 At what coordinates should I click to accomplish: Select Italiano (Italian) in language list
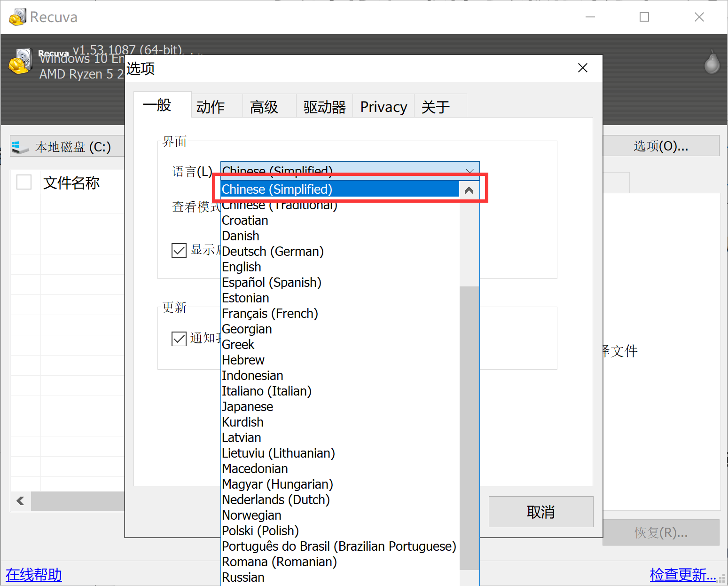coord(340,391)
